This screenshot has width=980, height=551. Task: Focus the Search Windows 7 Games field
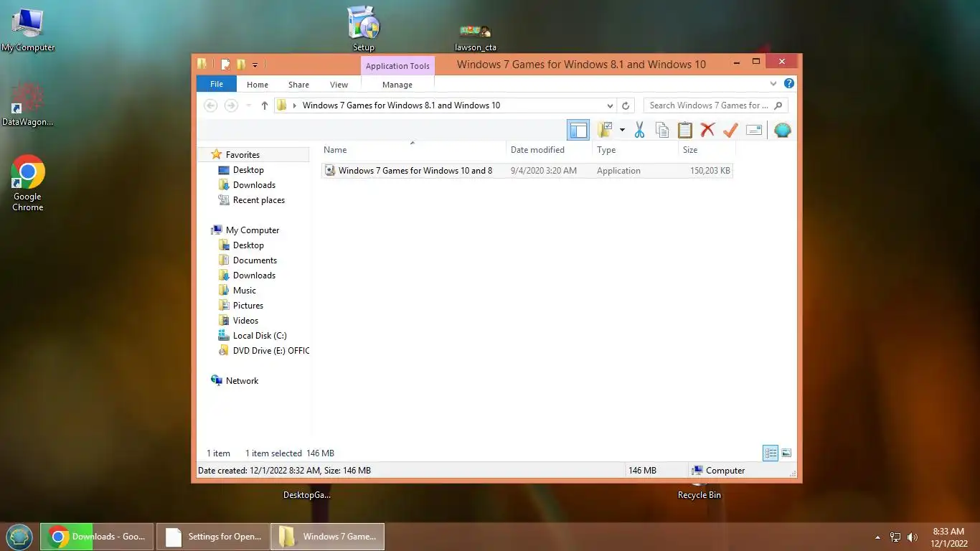(x=715, y=105)
